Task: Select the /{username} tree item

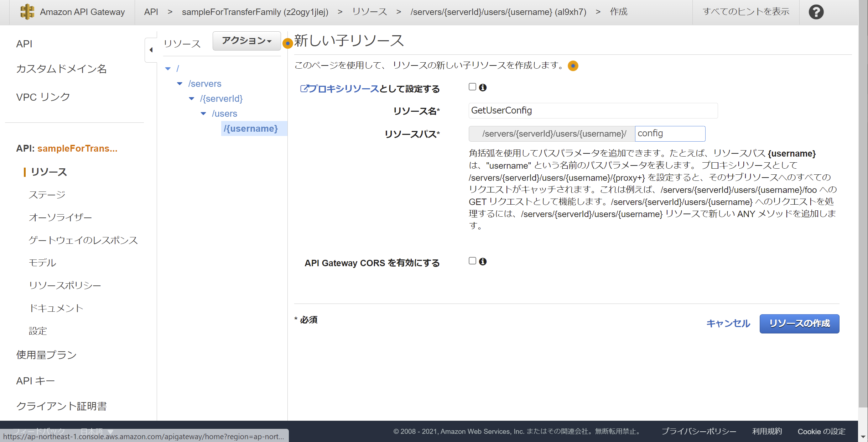Action: pyautogui.click(x=251, y=128)
